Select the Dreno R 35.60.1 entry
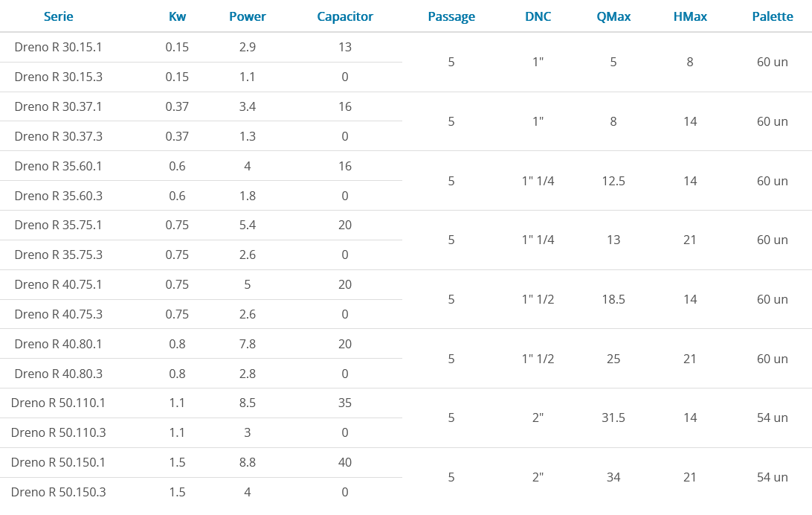 pyautogui.click(x=58, y=166)
